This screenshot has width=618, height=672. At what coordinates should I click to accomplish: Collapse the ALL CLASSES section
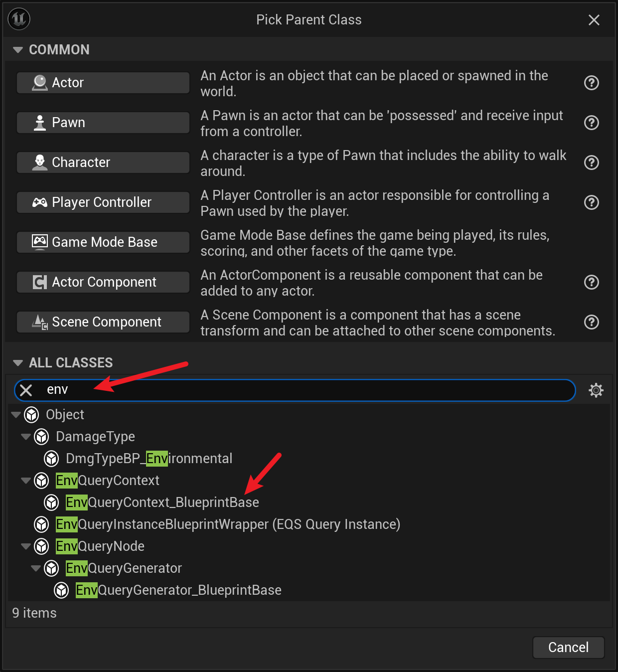(18, 363)
